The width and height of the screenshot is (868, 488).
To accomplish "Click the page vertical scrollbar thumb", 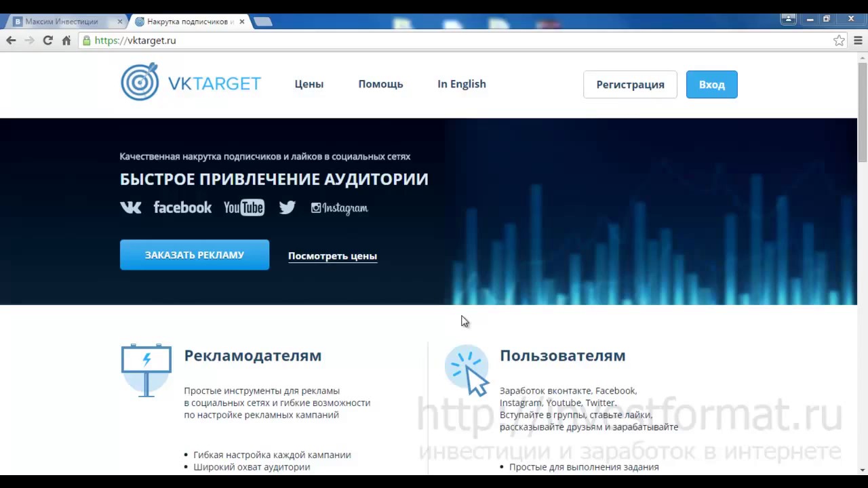I will (863, 112).
